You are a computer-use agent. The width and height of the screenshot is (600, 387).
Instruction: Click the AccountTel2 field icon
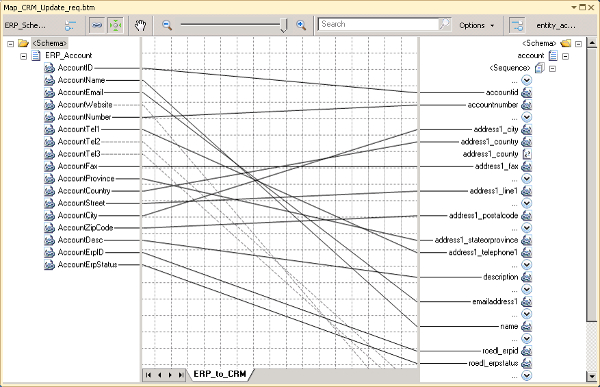coord(49,142)
